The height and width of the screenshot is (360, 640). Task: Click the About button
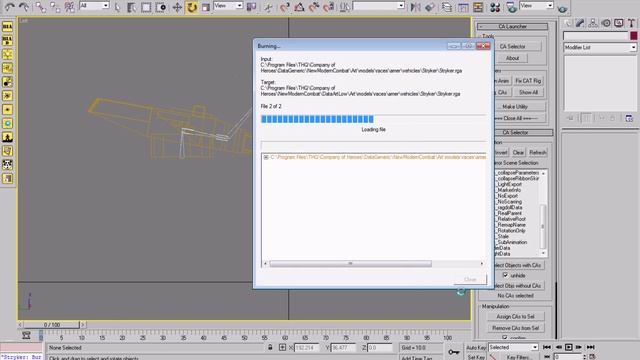(512, 58)
